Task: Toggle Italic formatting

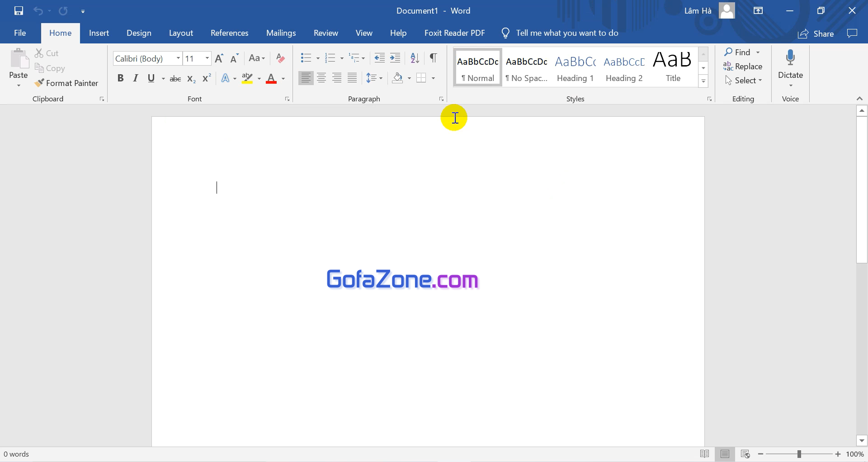Action: pyautogui.click(x=135, y=78)
